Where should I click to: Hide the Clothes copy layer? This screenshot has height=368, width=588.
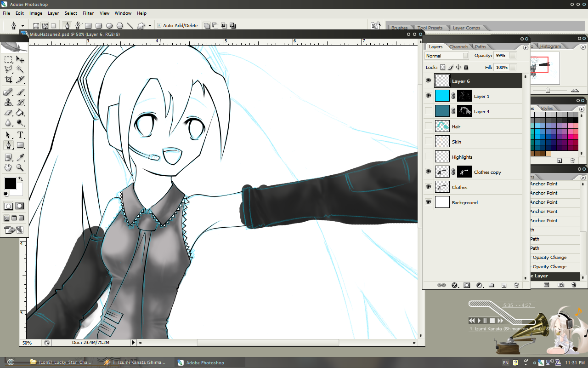tap(429, 172)
